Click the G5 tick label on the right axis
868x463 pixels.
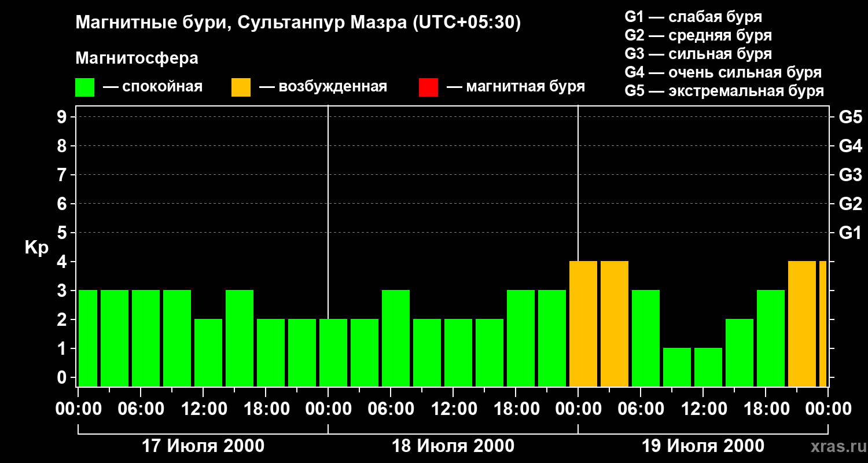(851, 117)
